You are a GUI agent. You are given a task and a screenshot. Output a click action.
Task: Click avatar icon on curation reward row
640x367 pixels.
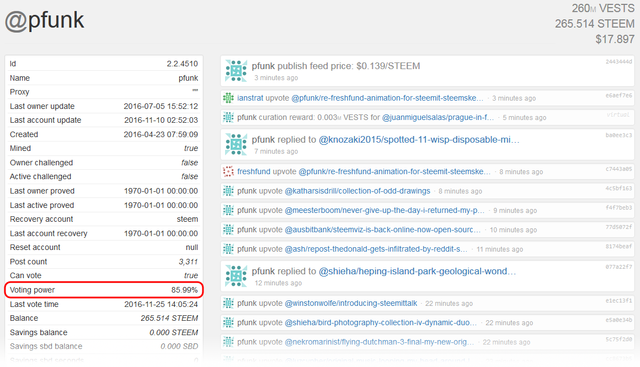tap(228, 118)
